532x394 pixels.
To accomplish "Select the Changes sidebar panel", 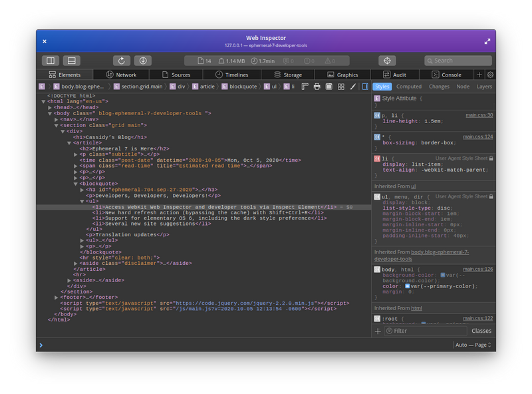I will pyautogui.click(x=439, y=87).
